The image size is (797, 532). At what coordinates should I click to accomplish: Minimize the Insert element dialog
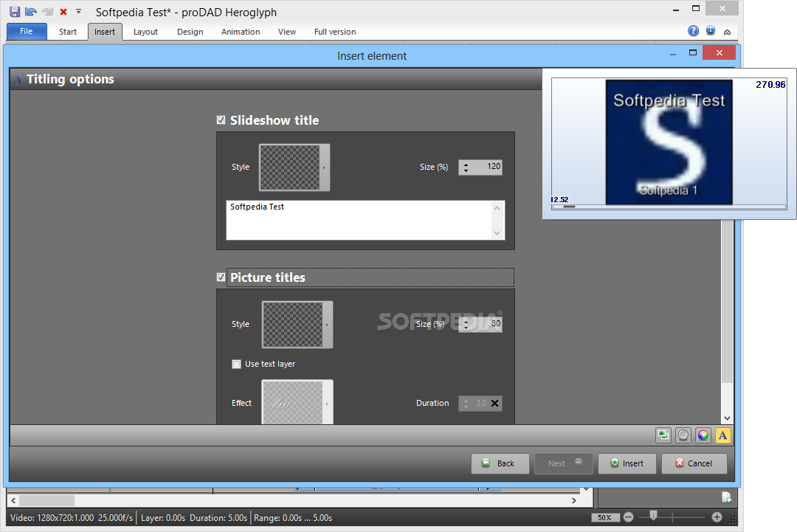click(x=673, y=53)
